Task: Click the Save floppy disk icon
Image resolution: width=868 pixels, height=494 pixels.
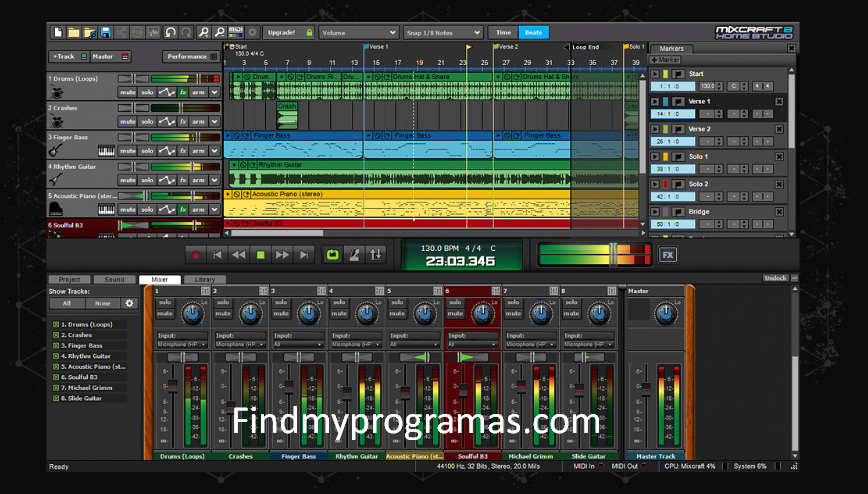Action: click(105, 33)
